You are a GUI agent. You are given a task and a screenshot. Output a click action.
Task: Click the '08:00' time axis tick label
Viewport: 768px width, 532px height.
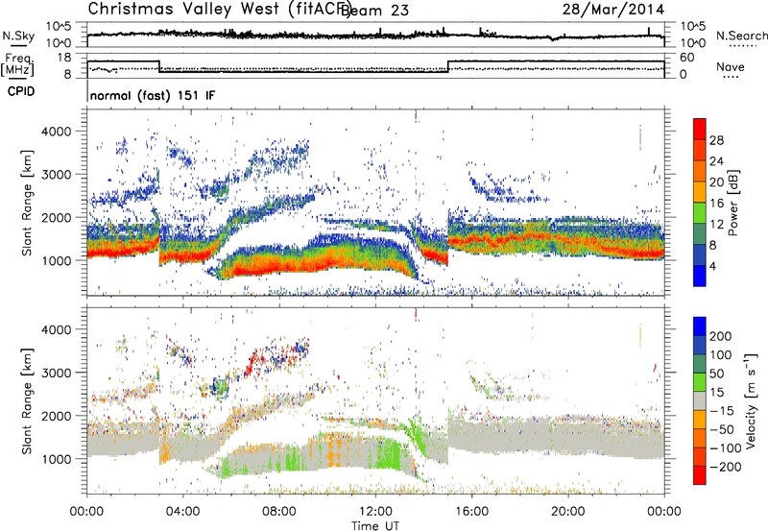(x=279, y=512)
